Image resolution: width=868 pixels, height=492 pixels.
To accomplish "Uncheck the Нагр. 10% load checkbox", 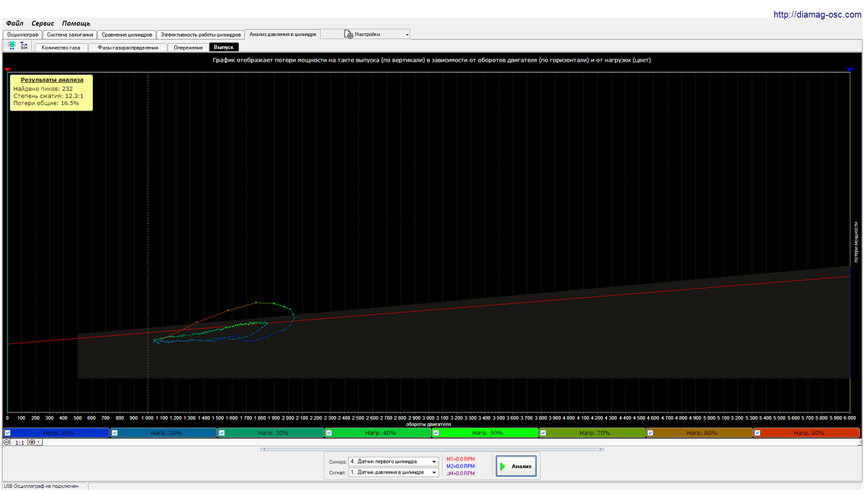I will pos(7,432).
